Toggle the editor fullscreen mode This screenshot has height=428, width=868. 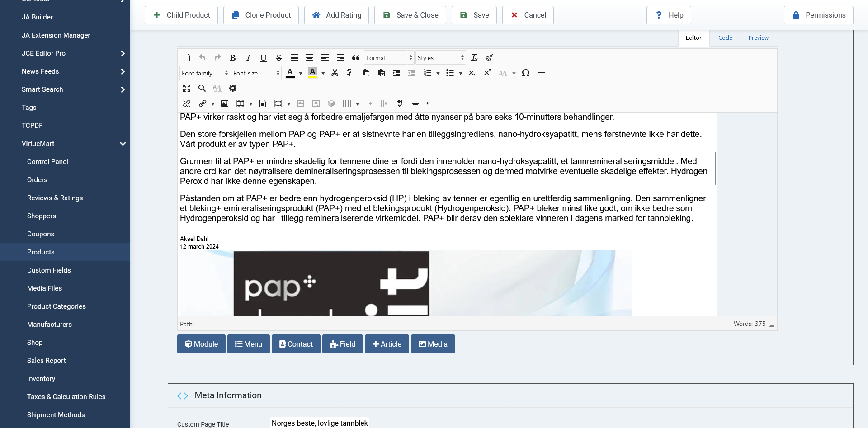pos(187,88)
